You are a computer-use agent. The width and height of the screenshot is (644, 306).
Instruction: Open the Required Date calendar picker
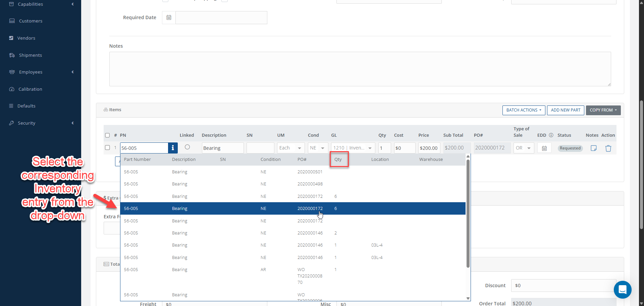tap(169, 17)
